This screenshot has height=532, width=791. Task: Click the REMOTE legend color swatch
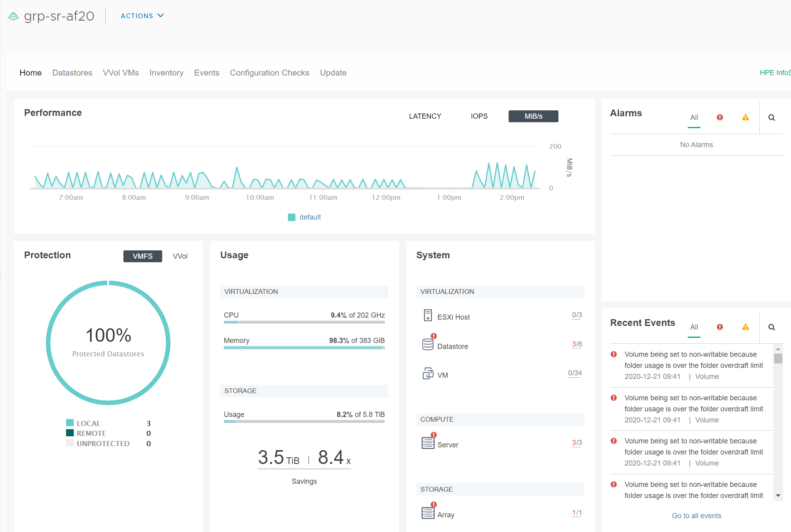pos(70,433)
